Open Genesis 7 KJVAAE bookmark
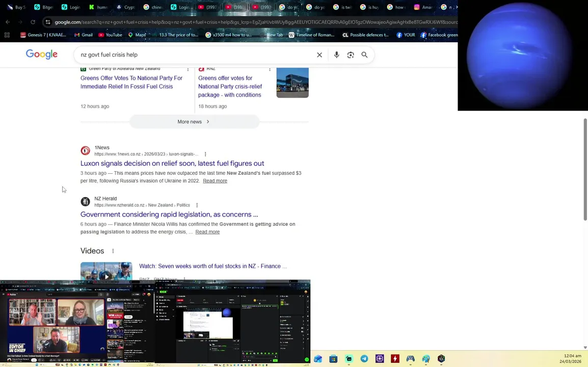The width and height of the screenshot is (588, 367). pos(43,35)
